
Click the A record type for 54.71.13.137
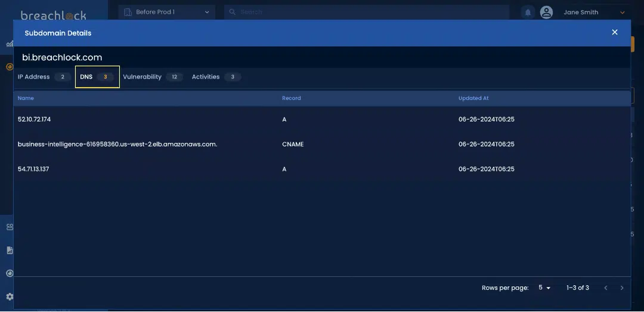coord(284,169)
